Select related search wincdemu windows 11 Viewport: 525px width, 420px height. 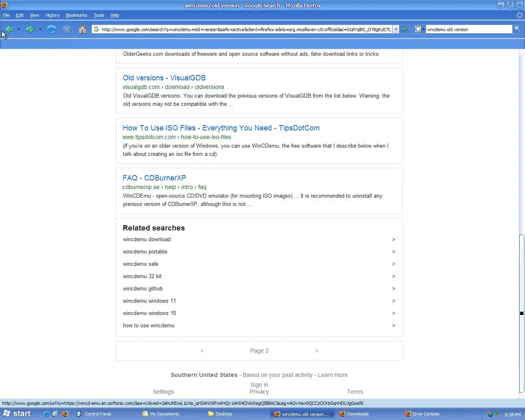[x=149, y=301]
